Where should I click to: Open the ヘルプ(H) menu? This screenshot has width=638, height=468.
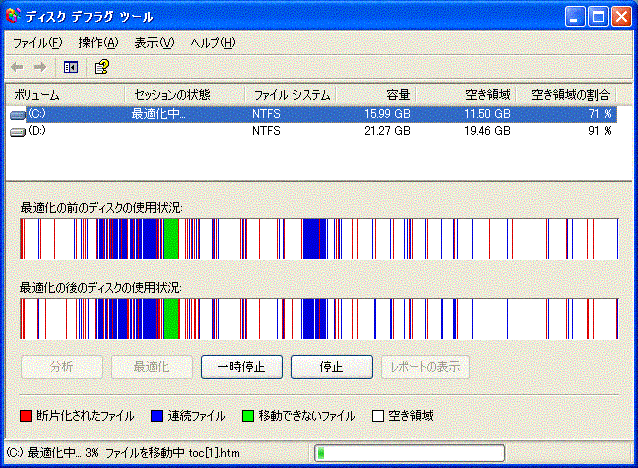tap(213, 43)
